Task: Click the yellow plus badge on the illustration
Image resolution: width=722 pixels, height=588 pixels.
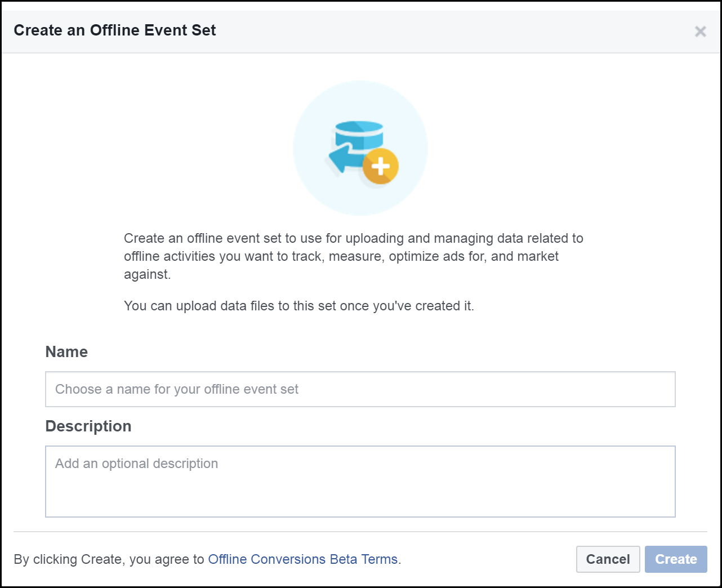Action: 382,166
